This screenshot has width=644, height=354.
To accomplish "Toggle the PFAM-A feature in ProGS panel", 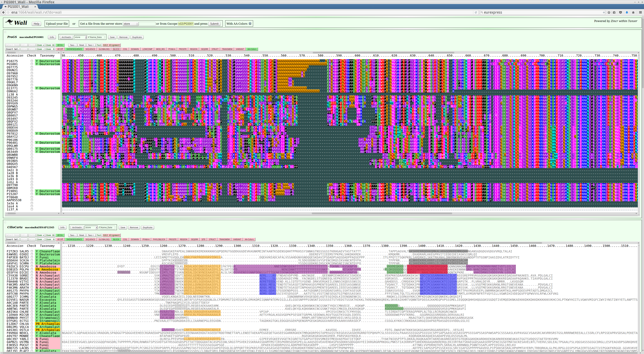I will (x=172, y=49).
